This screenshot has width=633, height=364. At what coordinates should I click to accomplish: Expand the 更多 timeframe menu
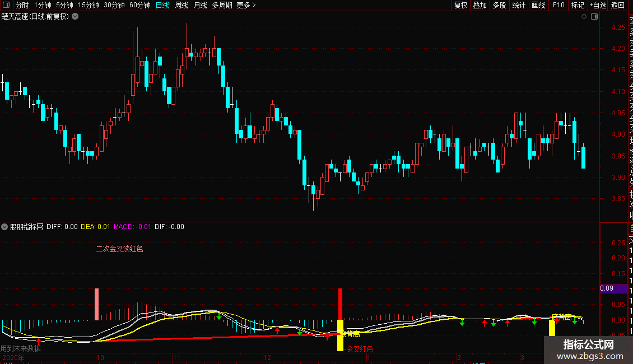tap(246, 5)
